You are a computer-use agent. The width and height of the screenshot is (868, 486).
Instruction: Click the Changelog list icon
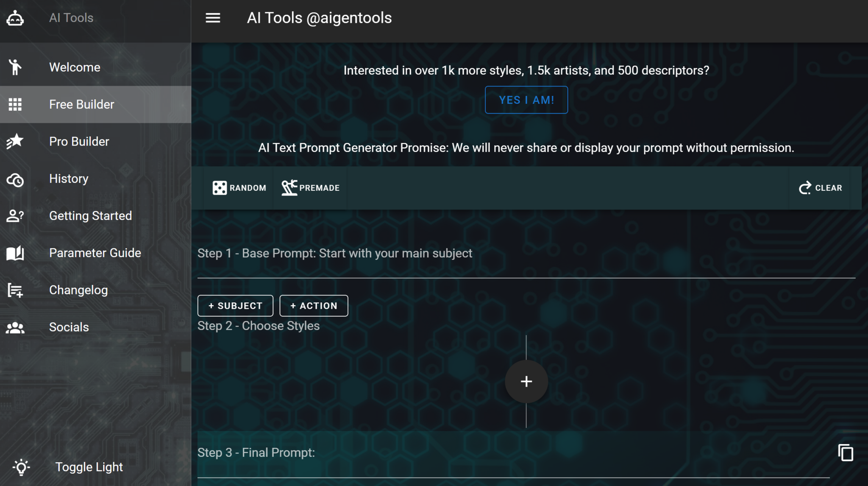coord(15,290)
